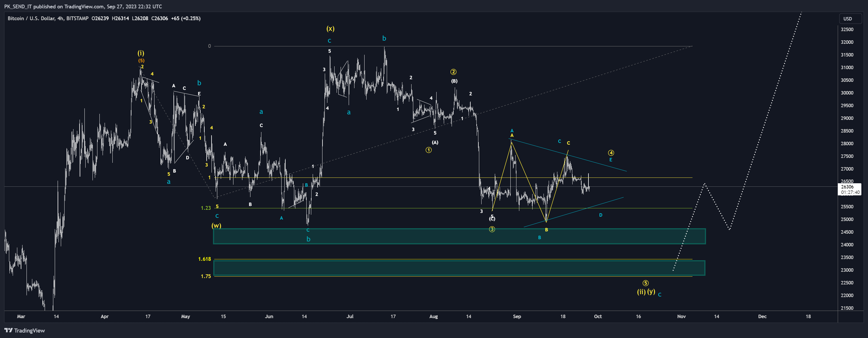The width and height of the screenshot is (868, 338).
Task: Select the circled 4 wave label
Action: click(611, 153)
